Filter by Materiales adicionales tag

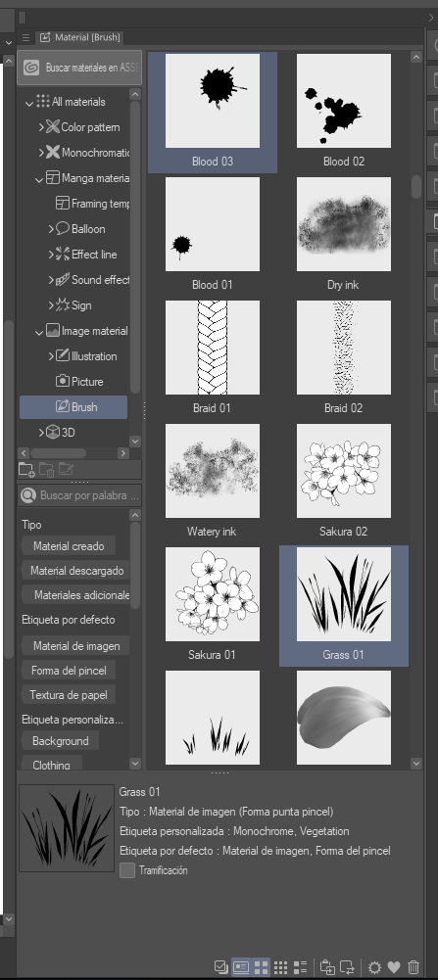point(76,595)
